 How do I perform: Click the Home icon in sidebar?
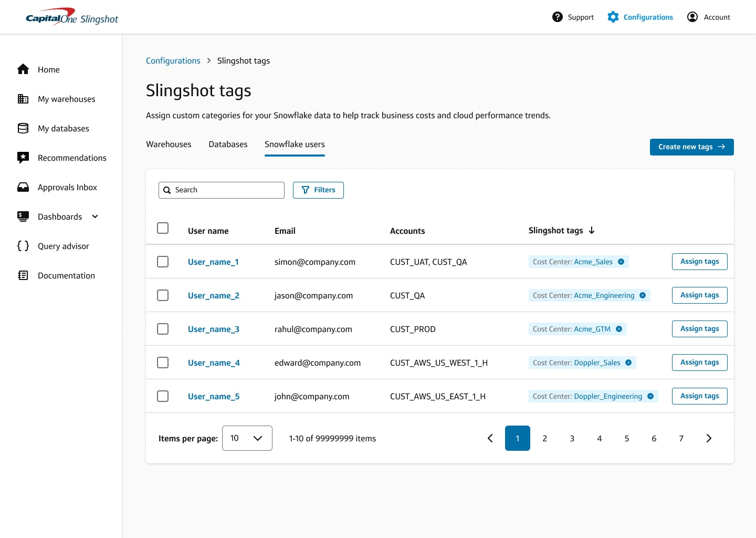[23, 69]
